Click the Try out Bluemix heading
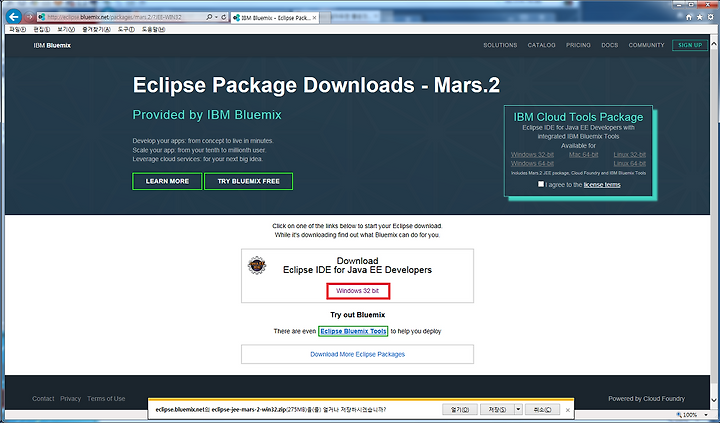Image resolution: width=720 pixels, height=423 pixels. pyautogui.click(x=358, y=315)
